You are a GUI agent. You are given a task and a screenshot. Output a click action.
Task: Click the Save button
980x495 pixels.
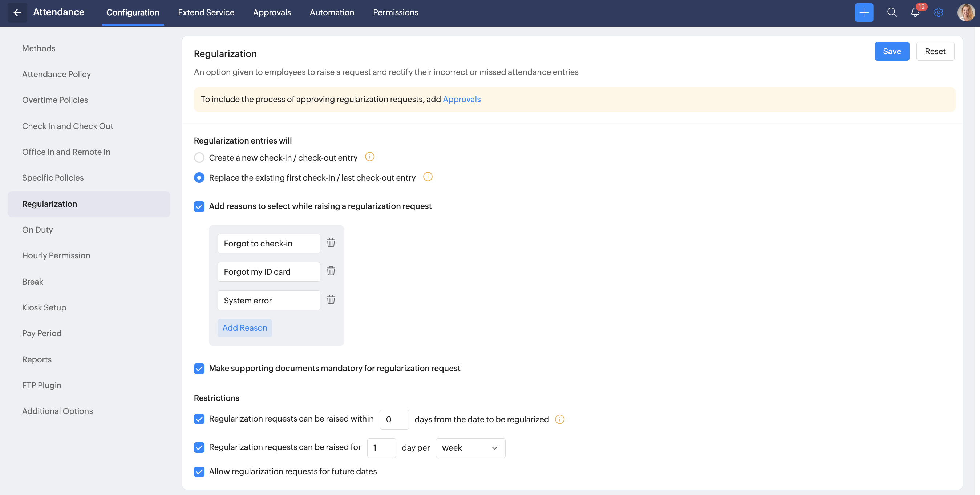891,51
